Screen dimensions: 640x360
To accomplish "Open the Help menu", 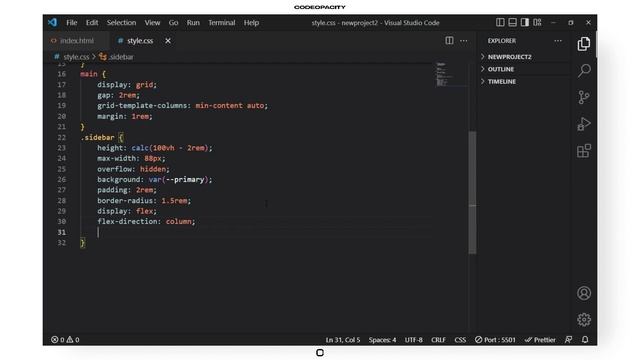I will 251,22.
